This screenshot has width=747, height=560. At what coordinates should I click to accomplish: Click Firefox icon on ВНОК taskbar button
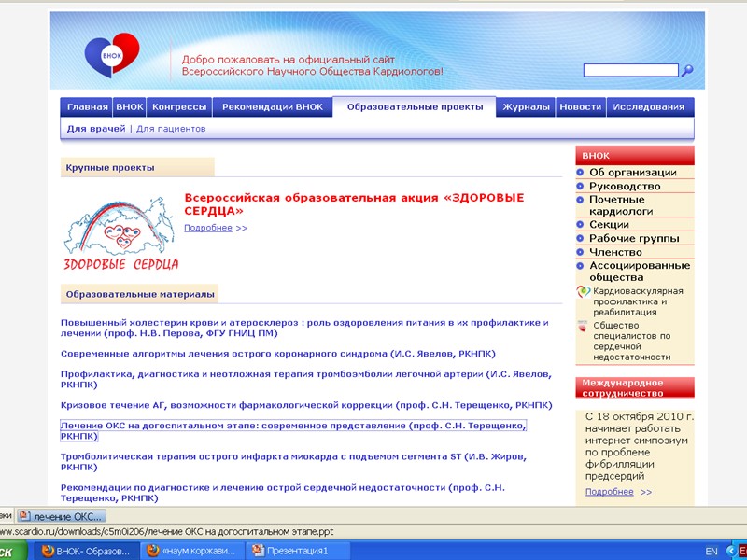[48, 551]
